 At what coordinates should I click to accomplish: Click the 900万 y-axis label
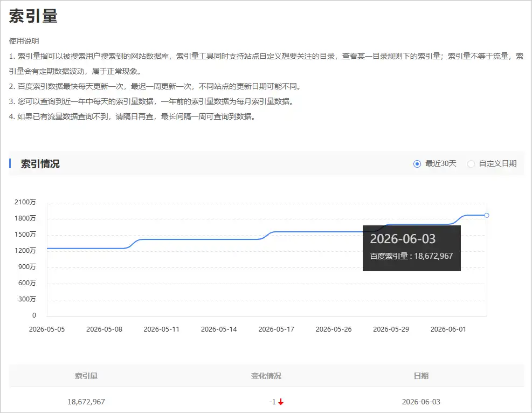pyautogui.click(x=27, y=267)
